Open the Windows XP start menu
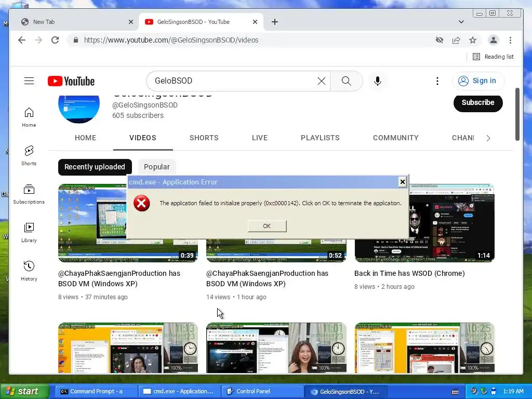The image size is (532, 399). coord(24,391)
